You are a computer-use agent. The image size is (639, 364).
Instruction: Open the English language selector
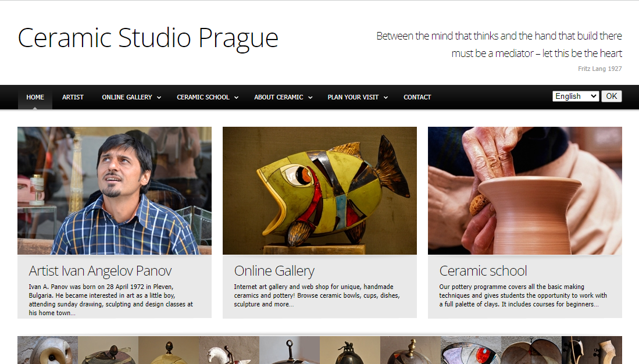[576, 96]
